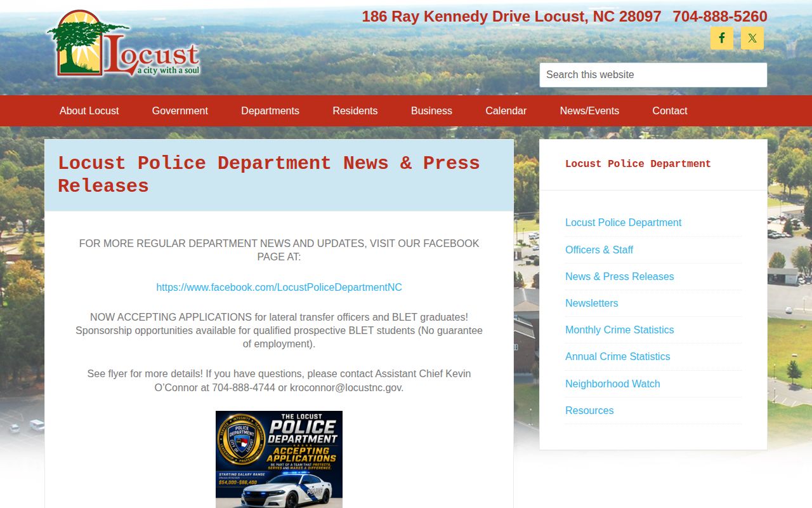Click the 'See flyer for more details' paragraph
This screenshot has width=812, height=508.
point(279,380)
